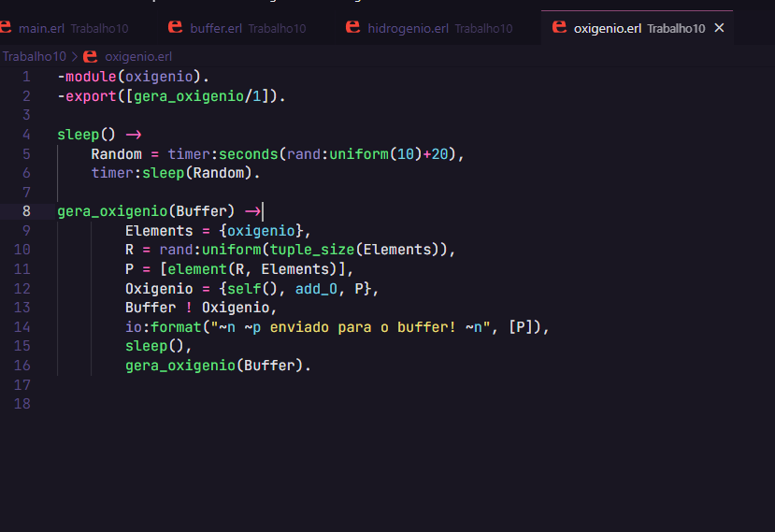Click 'Buffer ! Oxigenio,' line

201,308
